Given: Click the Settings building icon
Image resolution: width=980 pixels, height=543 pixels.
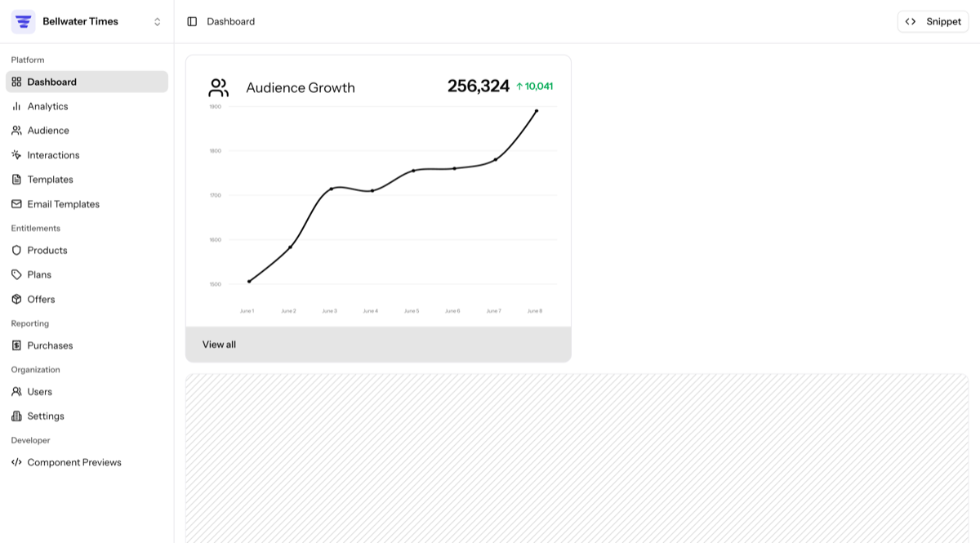Looking at the screenshot, I should [16, 416].
